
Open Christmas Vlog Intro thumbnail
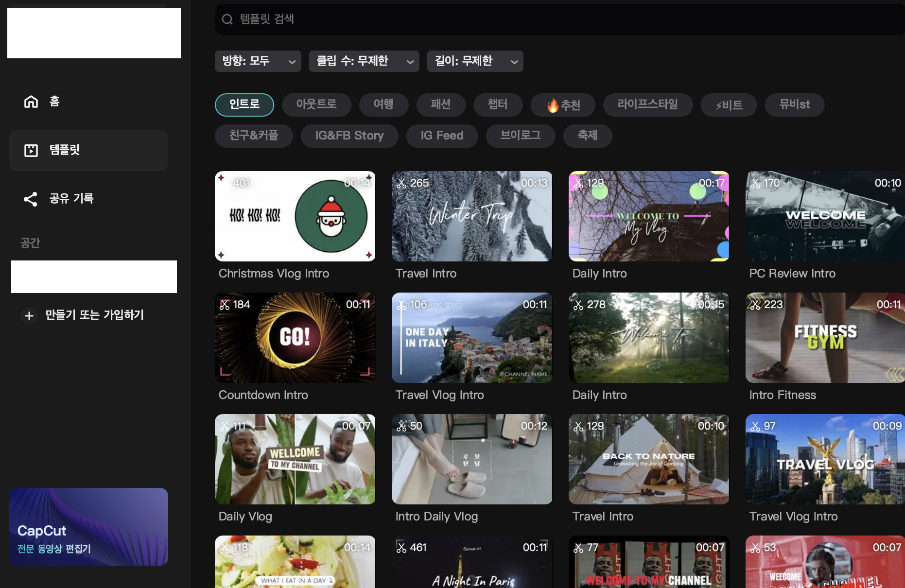click(x=295, y=216)
